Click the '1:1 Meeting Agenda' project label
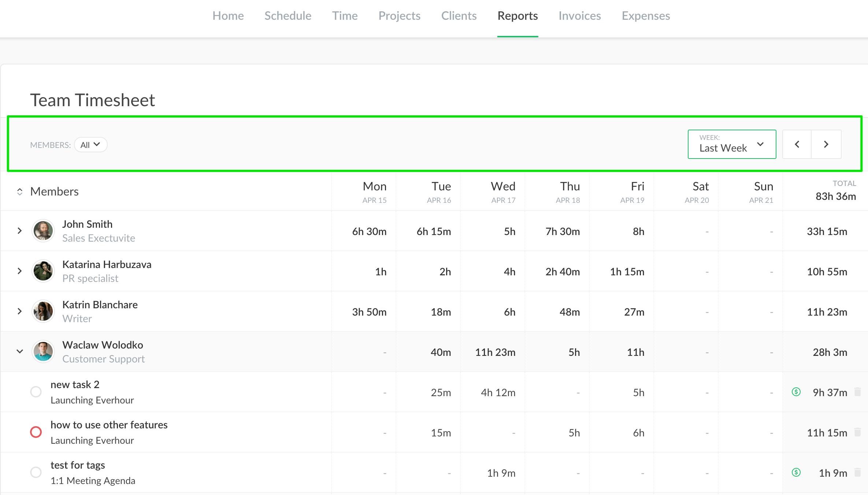The width and height of the screenshot is (868, 495). pos(93,481)
